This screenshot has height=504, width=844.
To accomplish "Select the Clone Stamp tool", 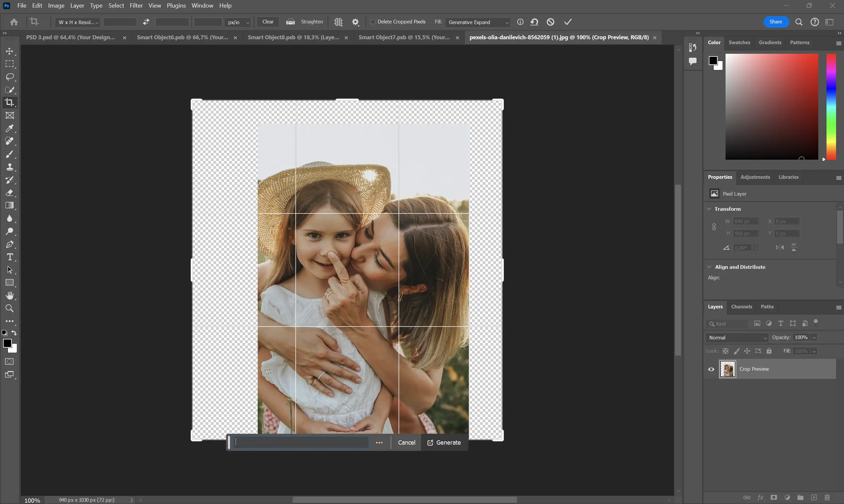I will coord(10,167).
